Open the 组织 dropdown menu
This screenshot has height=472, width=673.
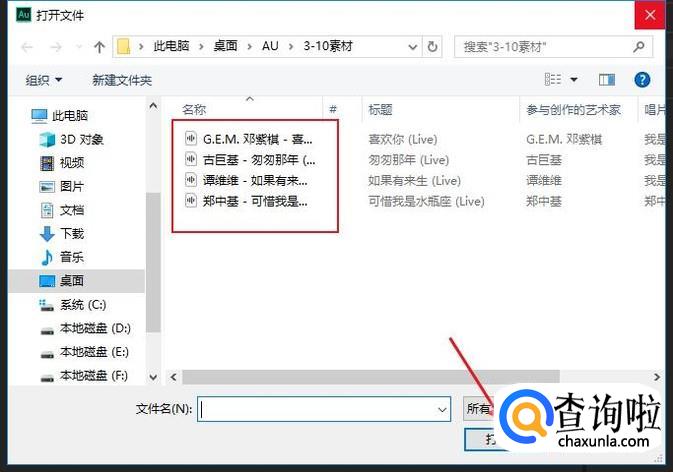tap(44, 80)
